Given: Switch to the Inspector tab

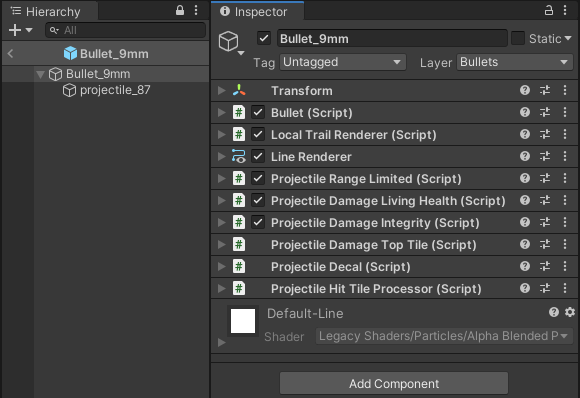Looking at the screenshot, I should pyautogui.click(x=257, y=11).
